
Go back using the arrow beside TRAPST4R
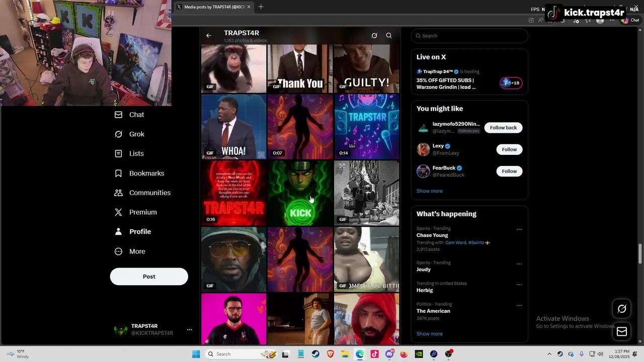click(209, 36)
